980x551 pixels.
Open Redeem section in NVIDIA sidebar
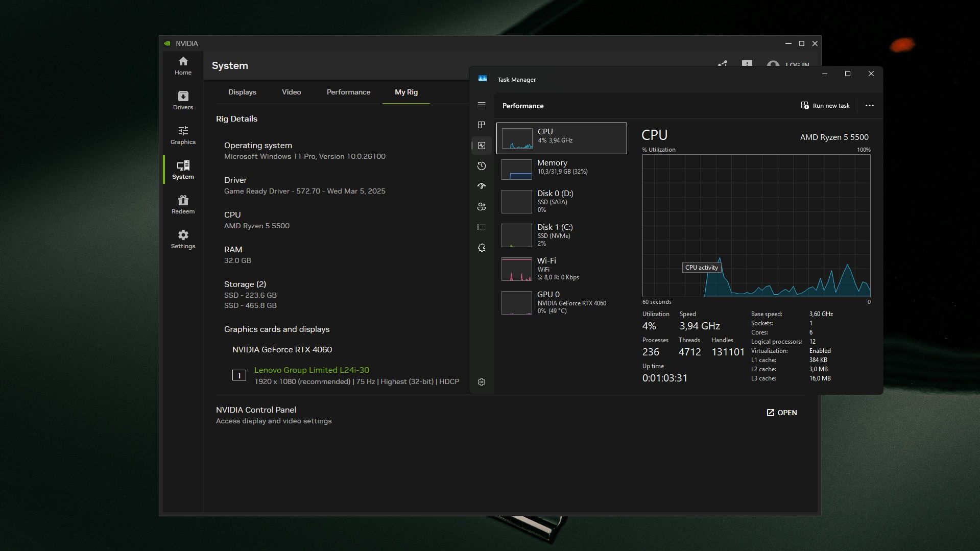click(183, 205)
